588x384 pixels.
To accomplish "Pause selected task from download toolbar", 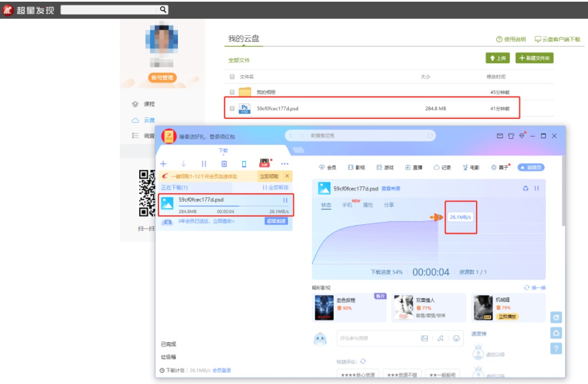I will (203, 164).
